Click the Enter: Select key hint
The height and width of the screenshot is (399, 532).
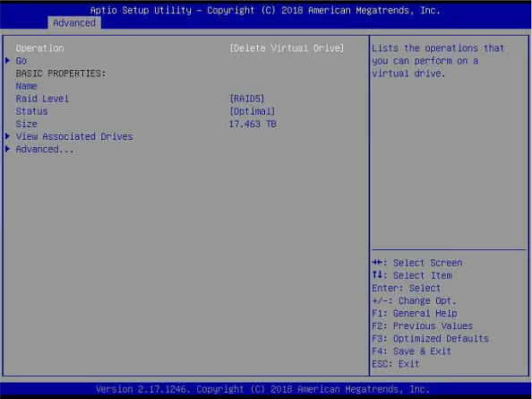pyautogui.click(x=406, y=288)
